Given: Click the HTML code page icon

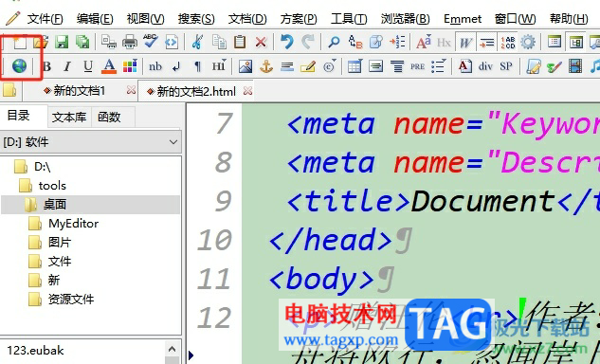Looking at the screenshot, I should point(172,42).
